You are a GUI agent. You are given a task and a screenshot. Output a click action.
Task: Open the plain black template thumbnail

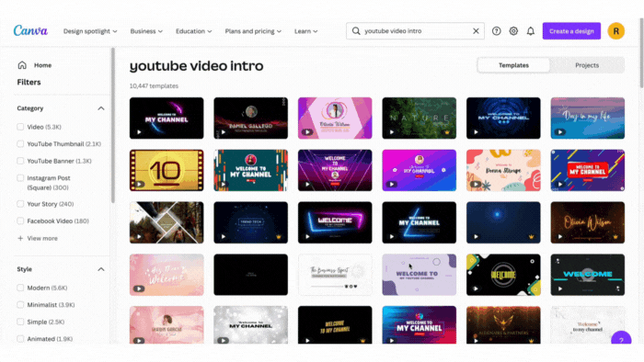250,275
